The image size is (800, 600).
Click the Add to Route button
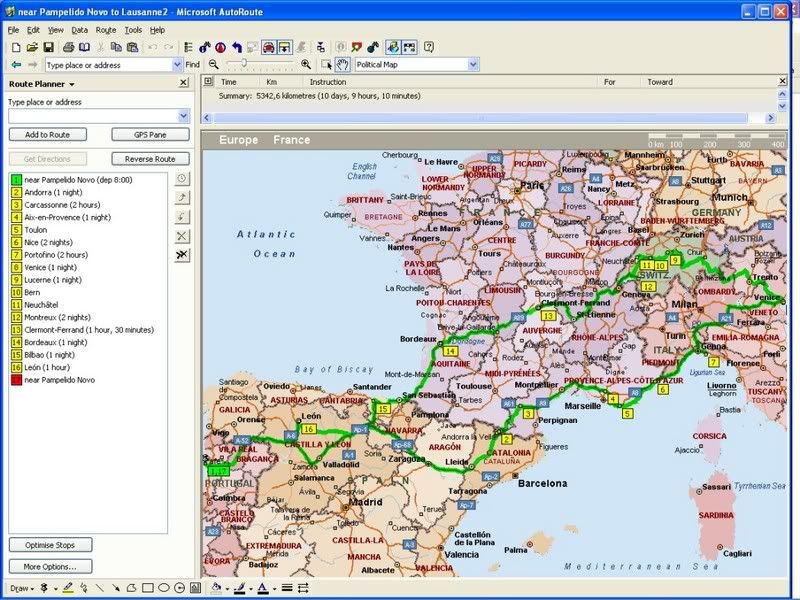[x=47, y=135]
